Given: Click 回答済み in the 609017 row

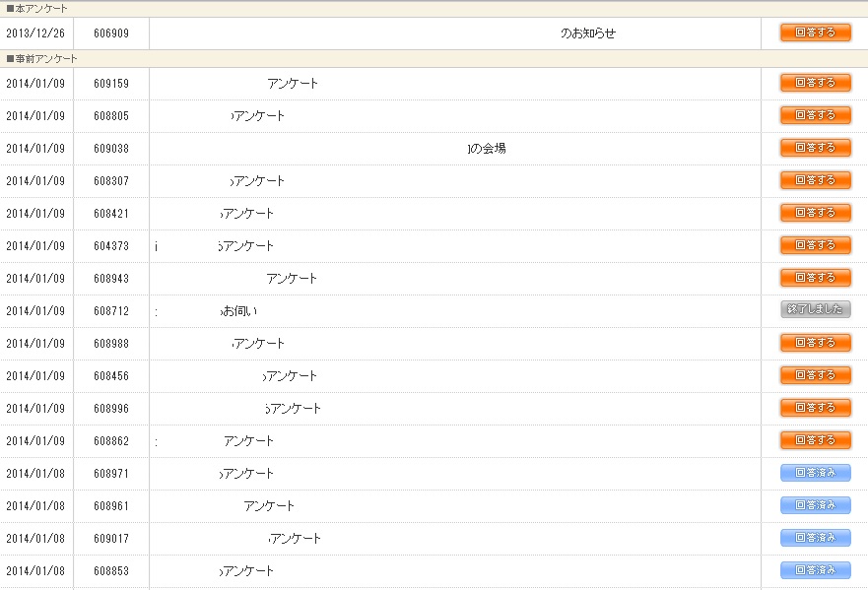Looking at the screenshot, I should pyautogui.click(x=815, y=538).
